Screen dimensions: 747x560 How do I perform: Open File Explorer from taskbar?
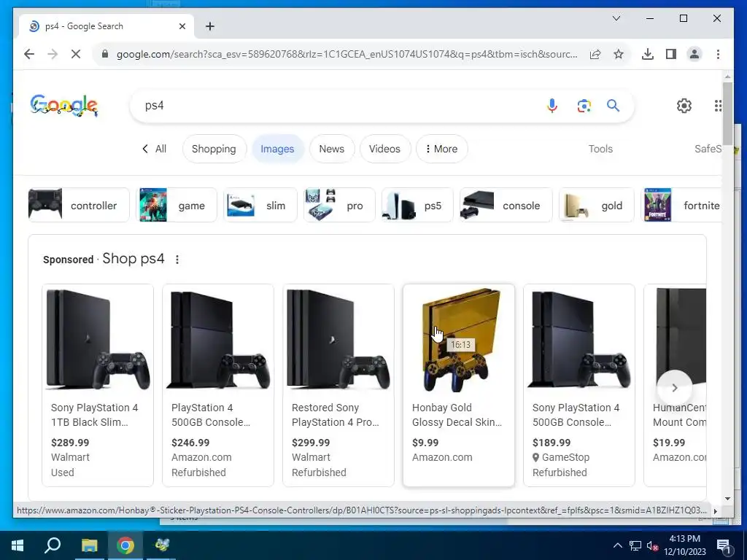coord(89,545)
